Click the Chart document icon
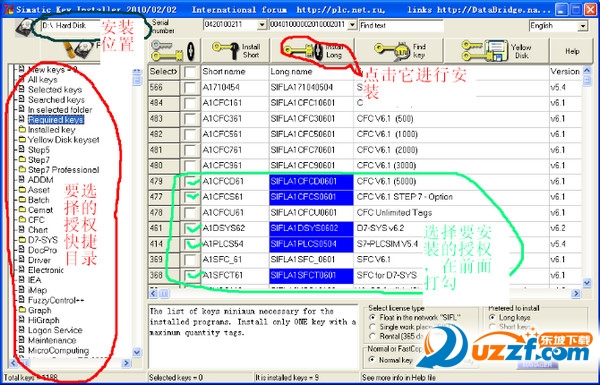 coord(22,230)
